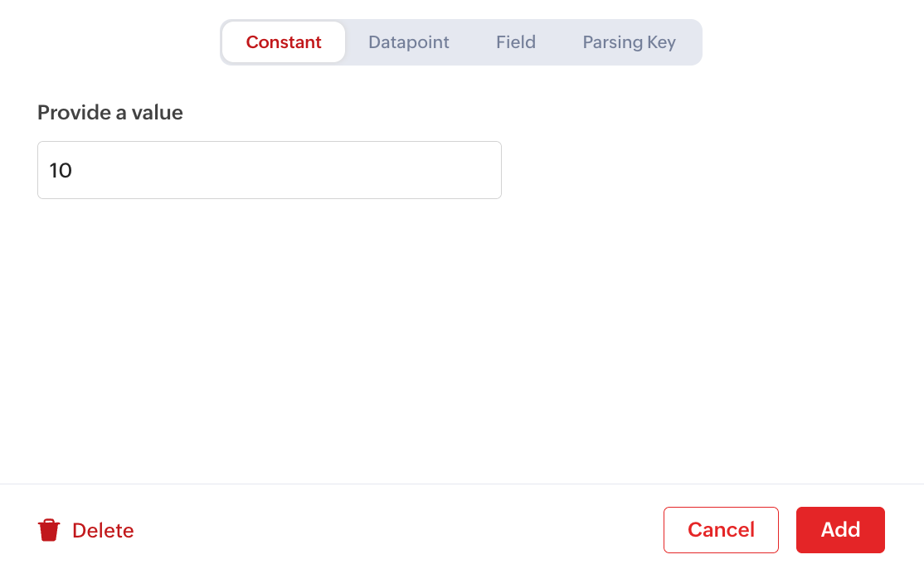Click the trash can icon
This screenshot has width=924, height=574.
[x=49, y=530]
